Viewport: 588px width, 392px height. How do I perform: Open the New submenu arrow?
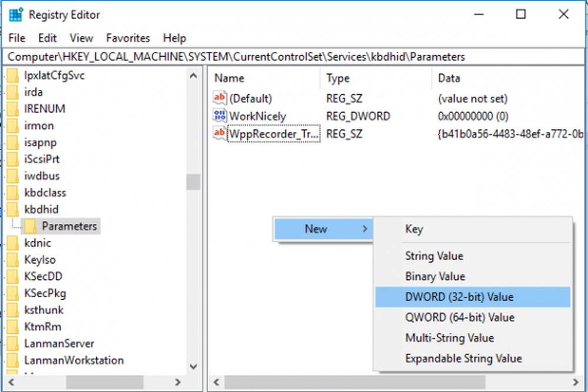pos(365,229)
